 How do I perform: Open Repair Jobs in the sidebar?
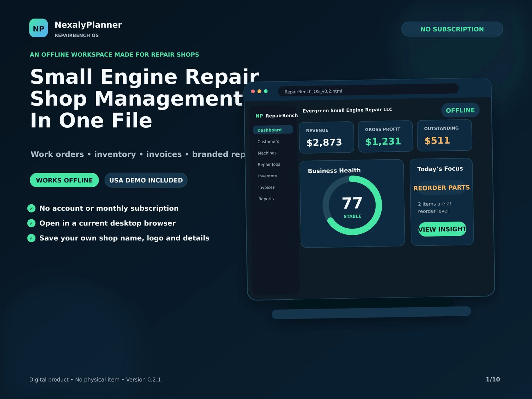click(269, 164)
